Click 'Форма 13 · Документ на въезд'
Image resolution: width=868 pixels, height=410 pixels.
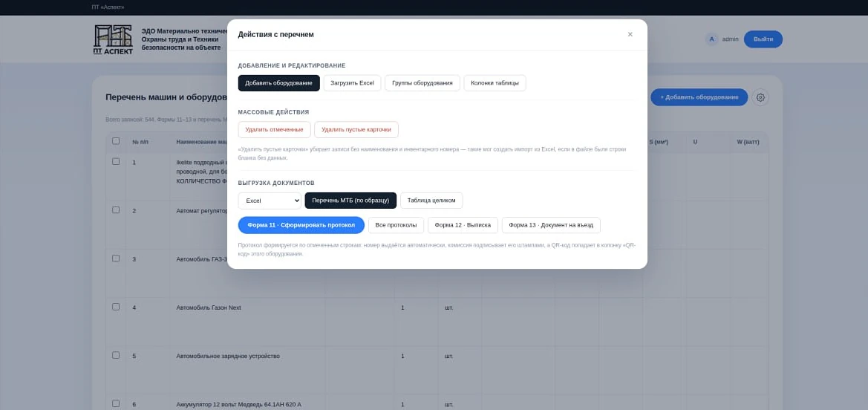point(551,226)
